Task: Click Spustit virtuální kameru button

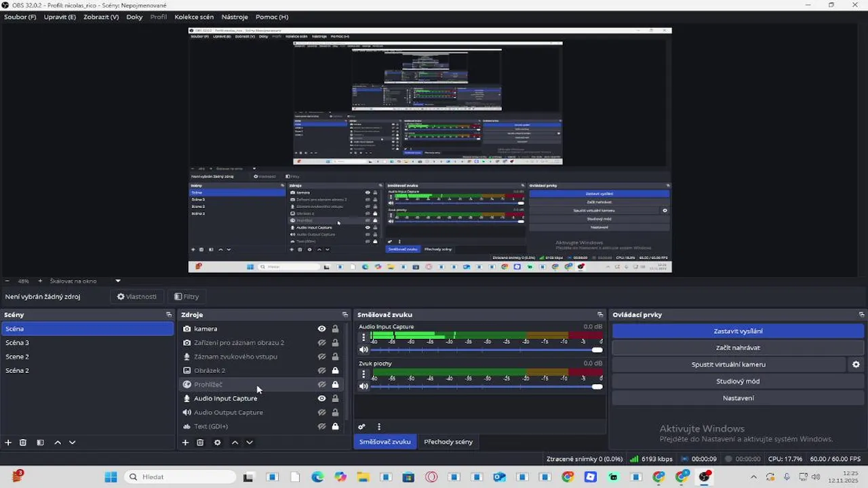Action: (729, 365)
